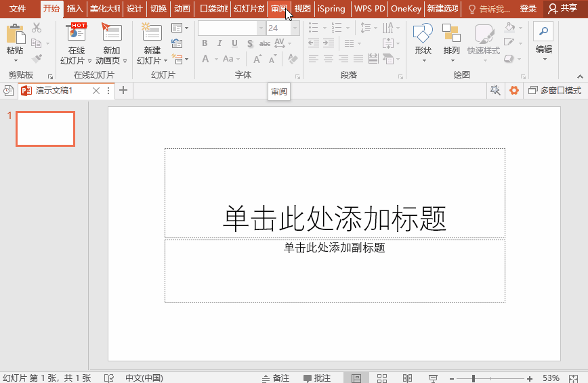Open the iSpring tab
Image resolution: width=588 pixels, height=383 pixels.
(331, 9)
